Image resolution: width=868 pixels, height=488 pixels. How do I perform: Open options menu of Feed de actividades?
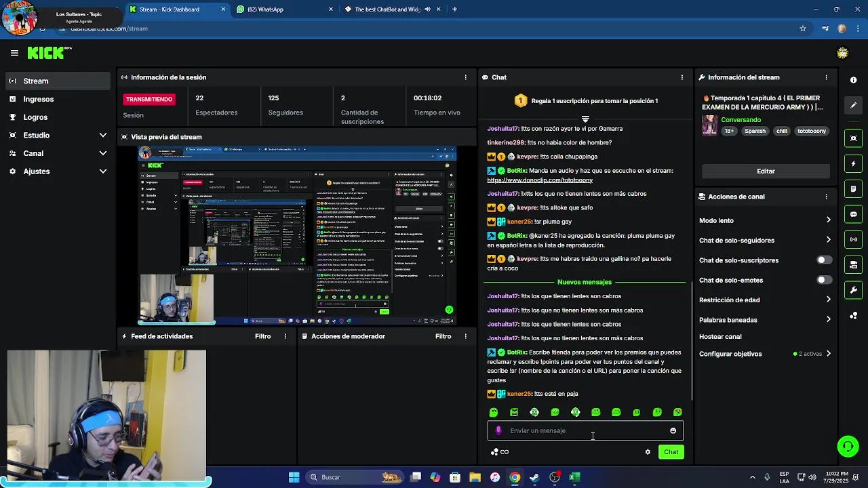click(285, 336)
